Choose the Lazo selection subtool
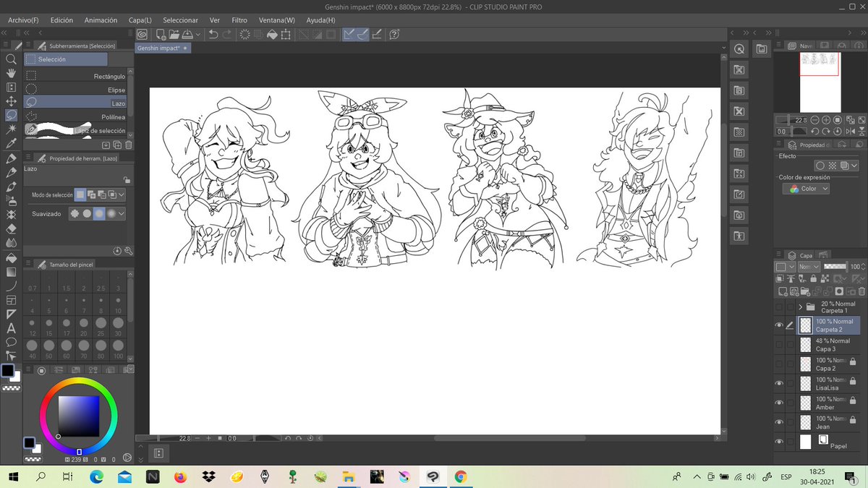The image size is (868, 488). [76, 103]
